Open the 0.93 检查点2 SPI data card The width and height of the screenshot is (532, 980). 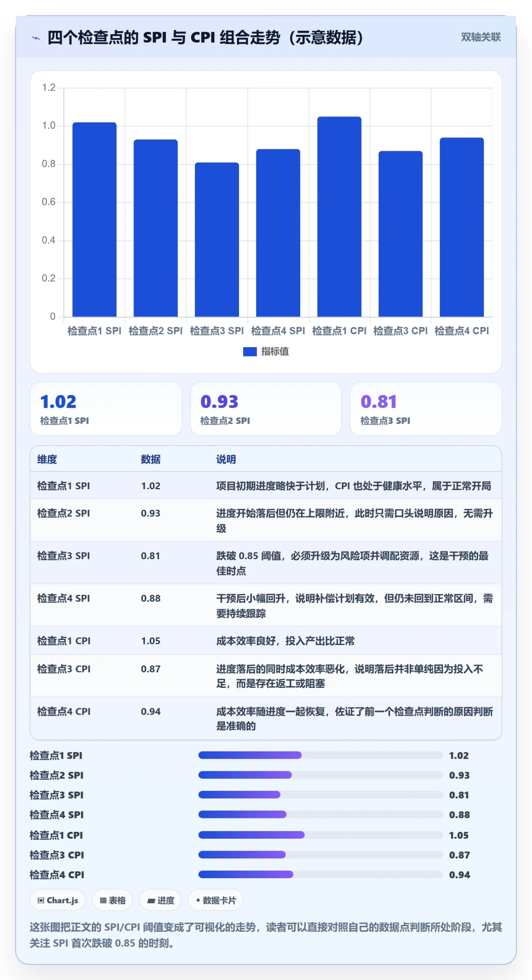(266, 408)
